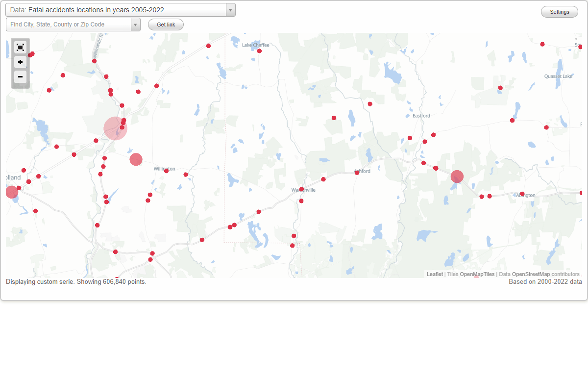The height and width of the screenshot is (378, 588).
Task: Click the large red bubble west of Abington
Action: point(457,176)
